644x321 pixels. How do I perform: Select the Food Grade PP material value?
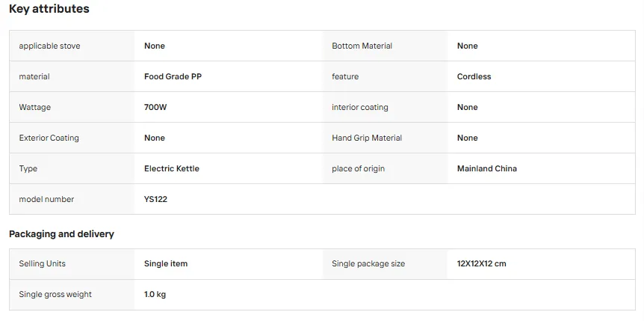click(173, 76)
